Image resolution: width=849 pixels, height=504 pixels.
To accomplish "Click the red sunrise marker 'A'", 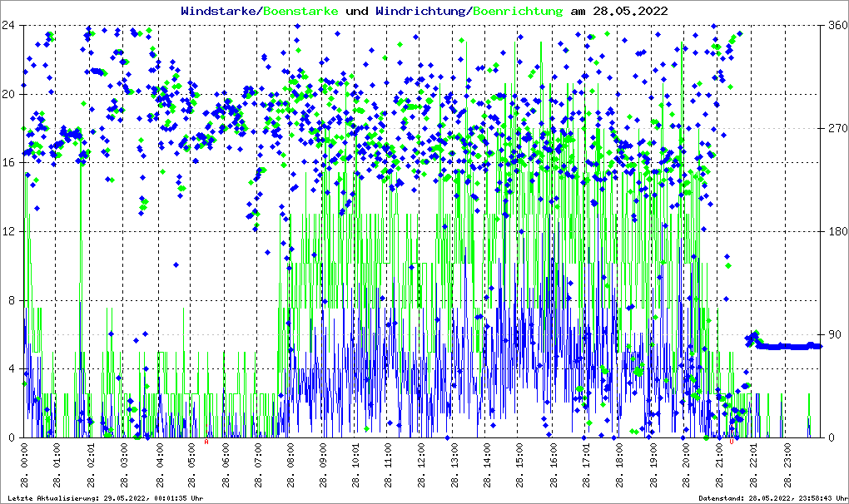I will [206, 442].
